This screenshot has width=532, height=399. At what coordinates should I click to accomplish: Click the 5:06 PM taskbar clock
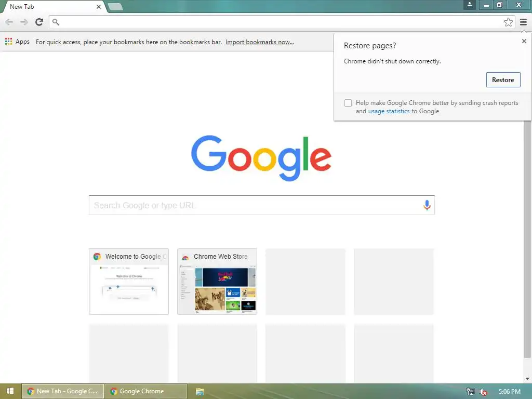pyautogui.click(x=509, y=392)
